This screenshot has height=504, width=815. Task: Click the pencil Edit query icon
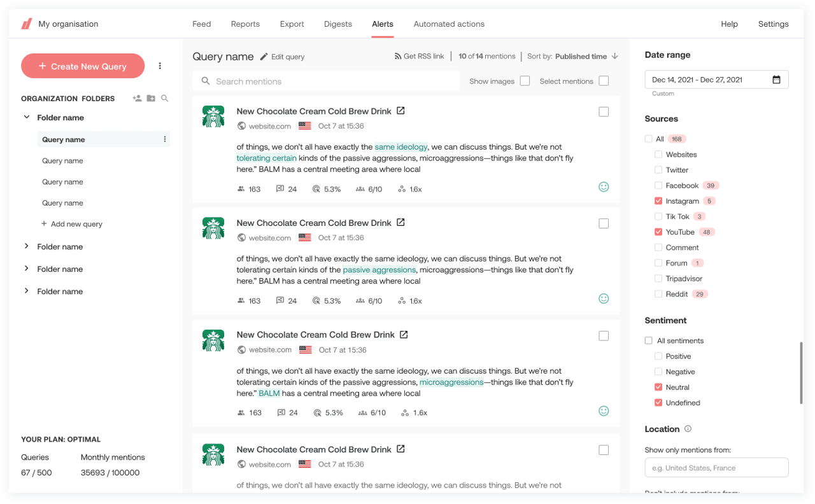click(x=264, y=57)
